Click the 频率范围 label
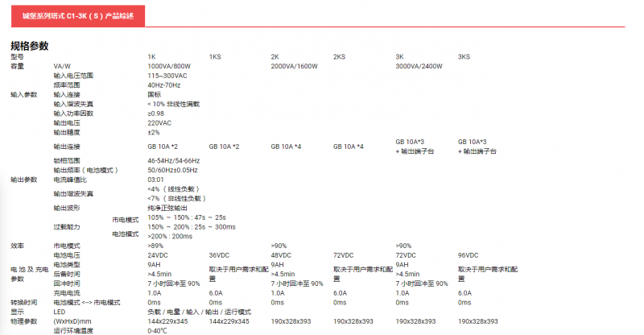The height and width of the screenshot is (335, 644). [x=67, y=85]
